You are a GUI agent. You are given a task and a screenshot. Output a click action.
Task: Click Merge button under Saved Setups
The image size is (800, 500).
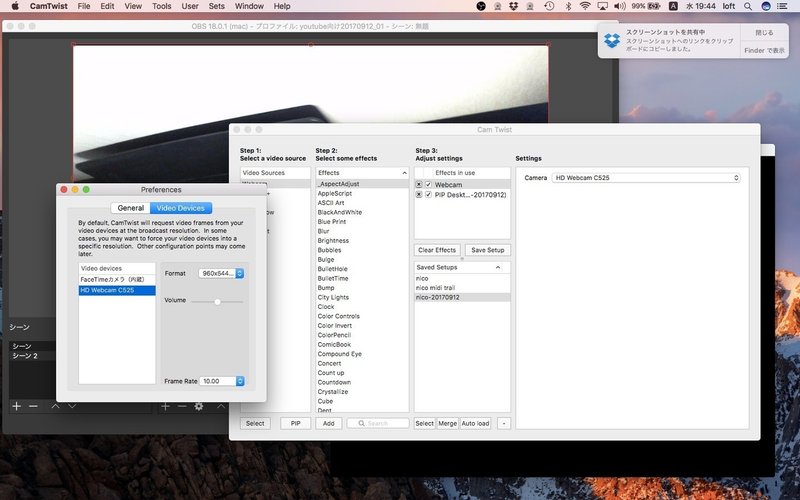(x=447, y=423)
